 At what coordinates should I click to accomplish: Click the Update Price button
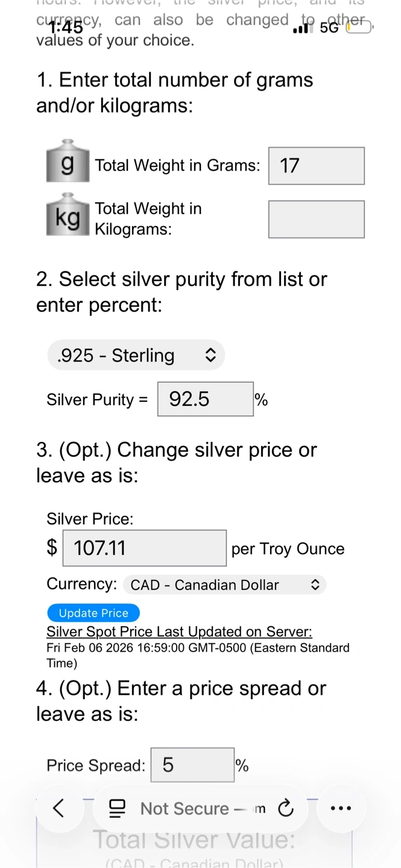93,613
